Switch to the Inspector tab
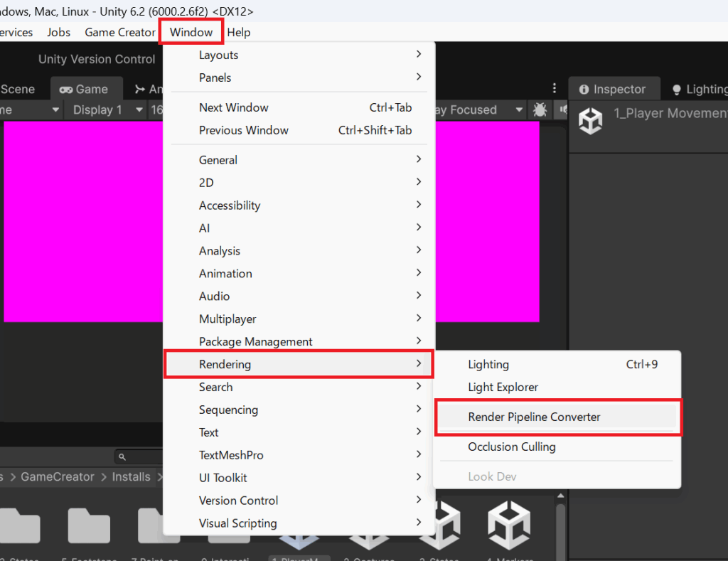This screenshot has height=561, width=728. (612, 89)
